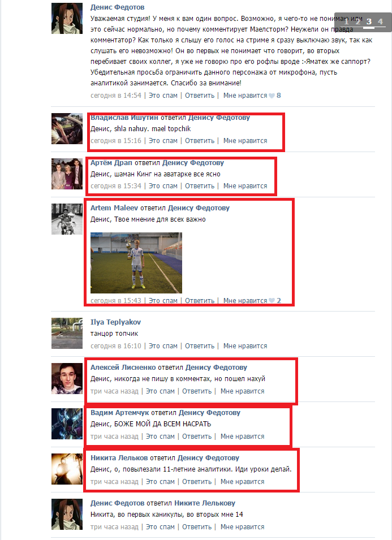The width and height of the screenshot is (392, 540).
Task: Click Это спам under last Денис Федотов reply
Action: 160,527
